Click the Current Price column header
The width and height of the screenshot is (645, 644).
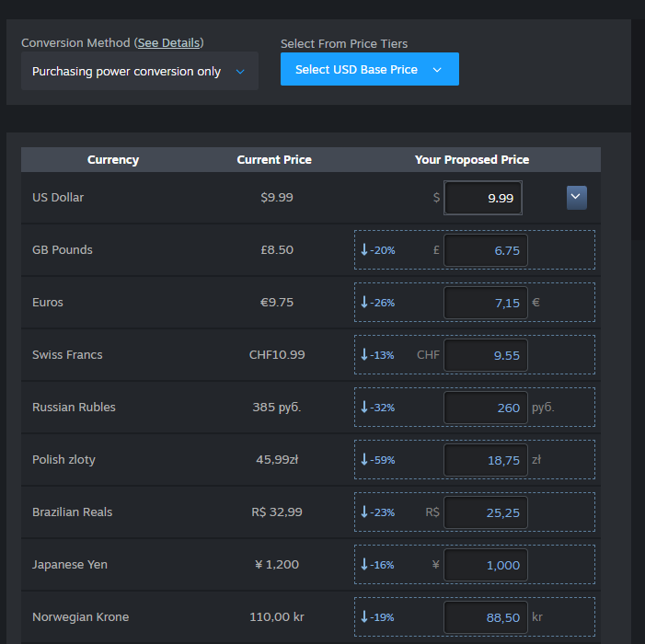point(274,159)
